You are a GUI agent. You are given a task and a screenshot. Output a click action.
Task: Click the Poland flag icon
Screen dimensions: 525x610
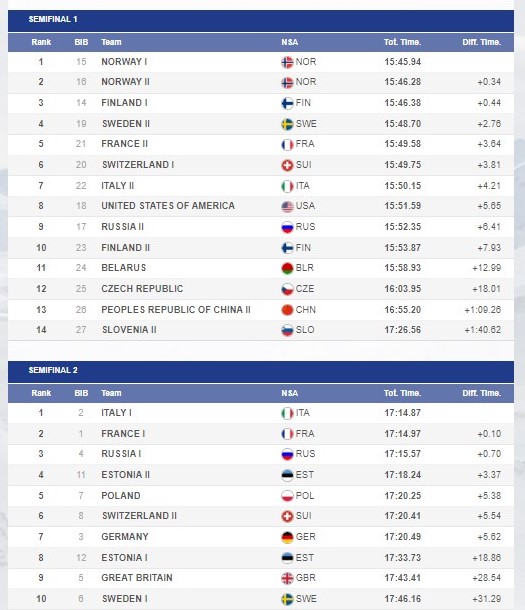(x=287, y=496)
